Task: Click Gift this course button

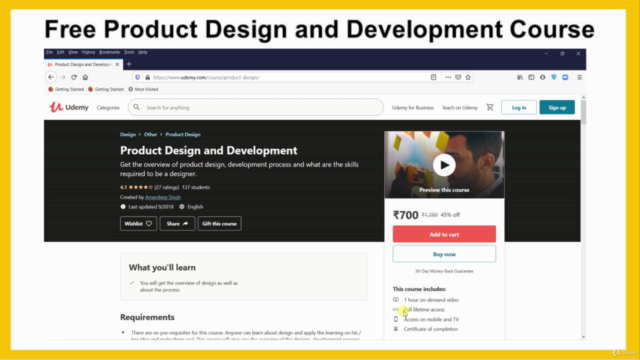Action: coord(220,224)
